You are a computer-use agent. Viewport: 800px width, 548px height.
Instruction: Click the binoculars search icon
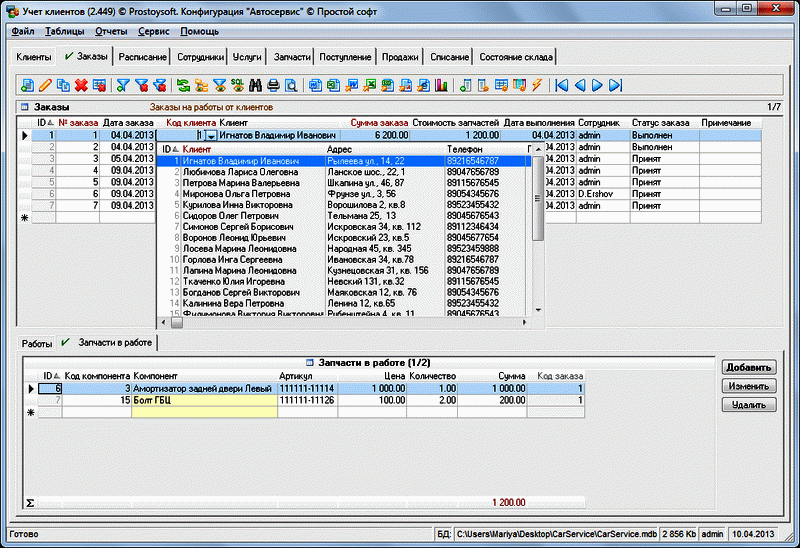254,85
